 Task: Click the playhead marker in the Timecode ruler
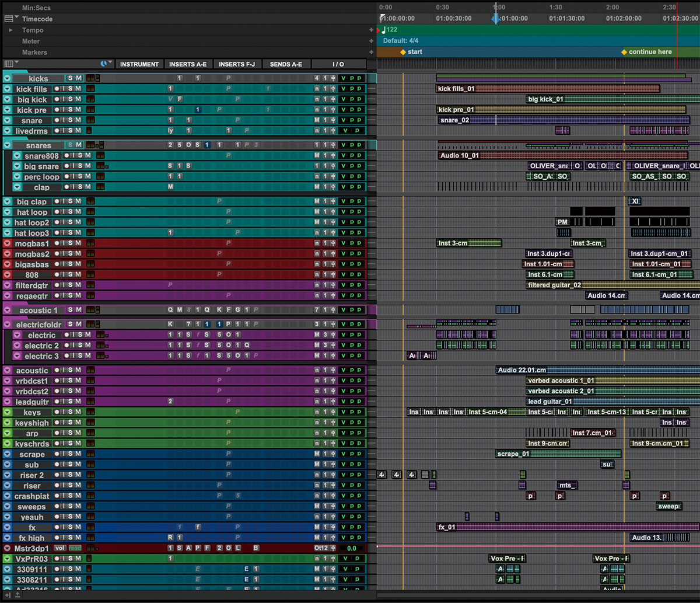[495, 18]
